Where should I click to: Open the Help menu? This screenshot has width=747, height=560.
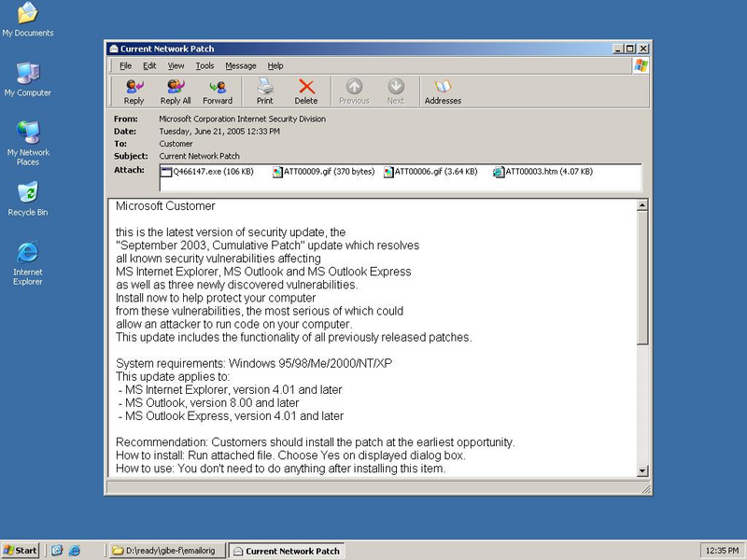pos(275,65)
